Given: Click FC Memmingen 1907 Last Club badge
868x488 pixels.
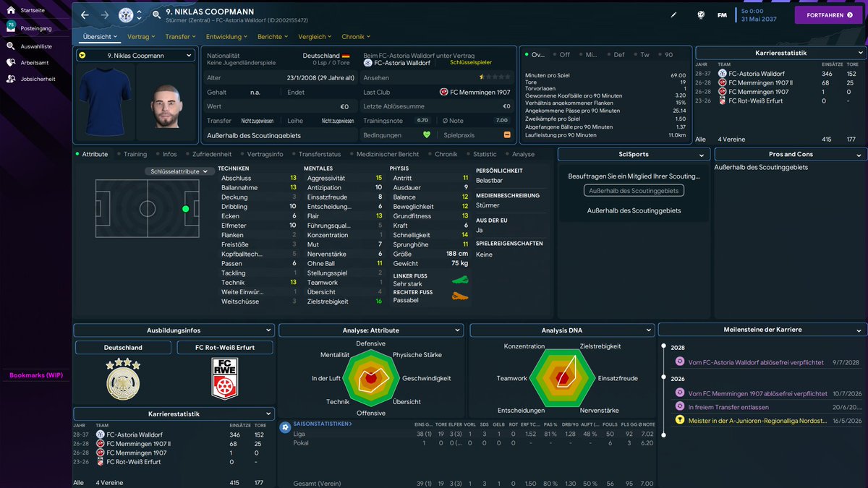Looking at the screenshot, I should pyautogui.click(x=443, y=92).
